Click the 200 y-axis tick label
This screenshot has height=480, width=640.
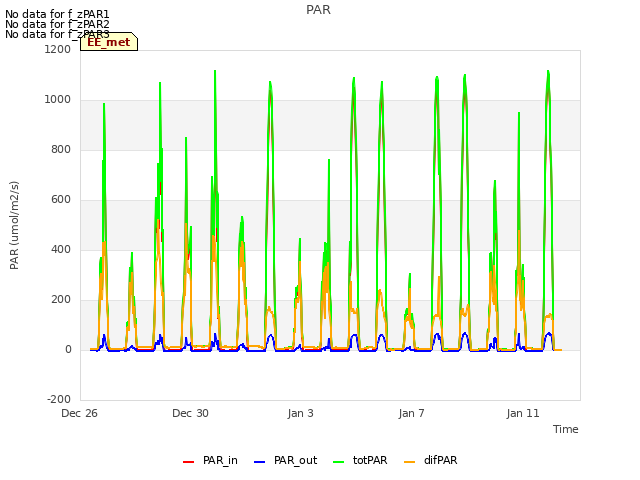pyautogui.click(x=61, y=300)
